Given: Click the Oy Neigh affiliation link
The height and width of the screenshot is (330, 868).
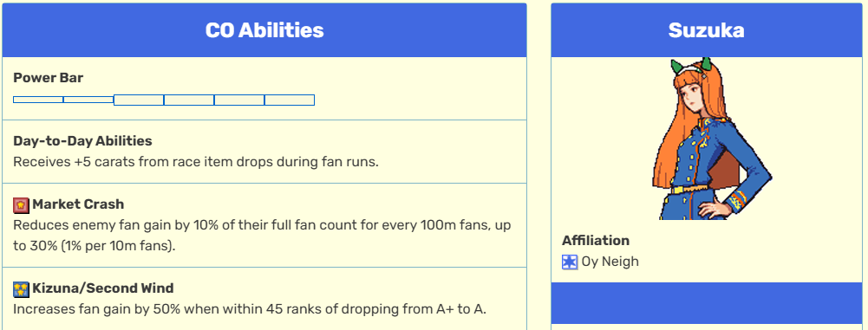Looking at the screenshot, I should 610,262.
